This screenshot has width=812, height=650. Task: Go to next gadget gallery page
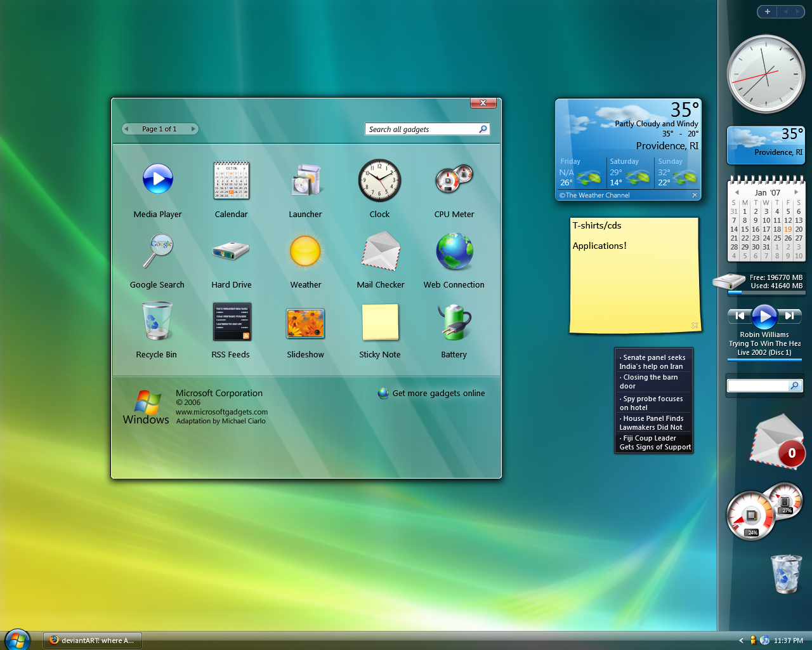(193, 129)
